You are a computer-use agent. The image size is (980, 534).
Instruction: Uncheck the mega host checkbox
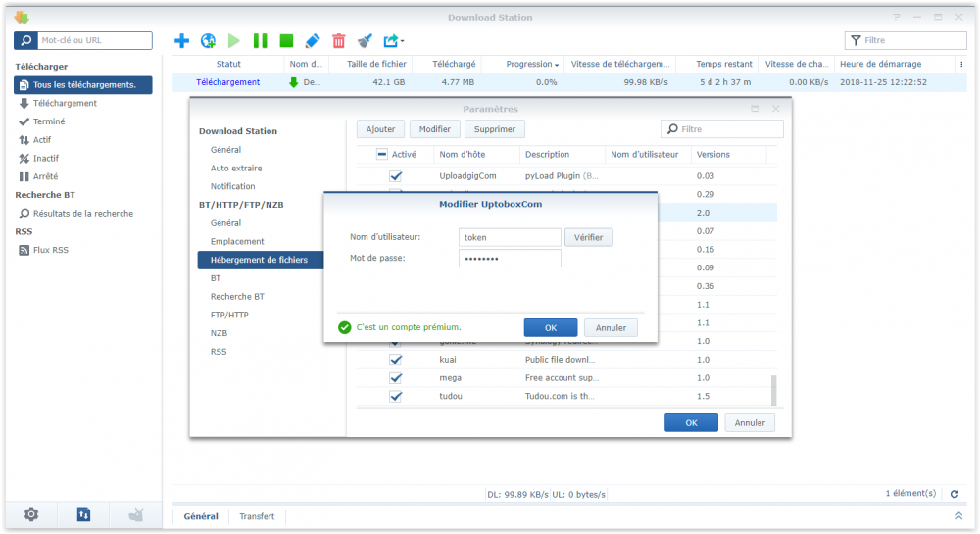click(x=396, y=378)
